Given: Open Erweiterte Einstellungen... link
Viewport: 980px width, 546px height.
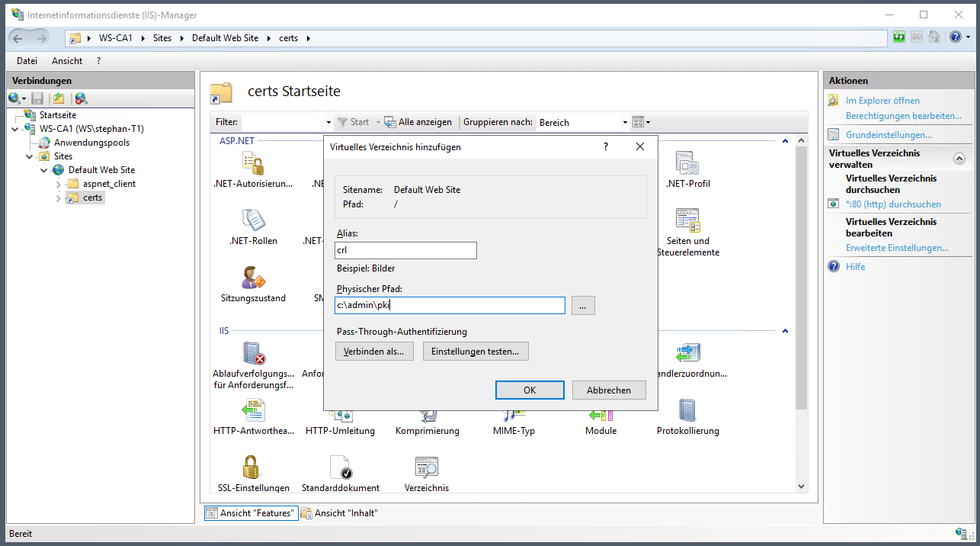Looking at the screenshot, I should coord(897,248).
